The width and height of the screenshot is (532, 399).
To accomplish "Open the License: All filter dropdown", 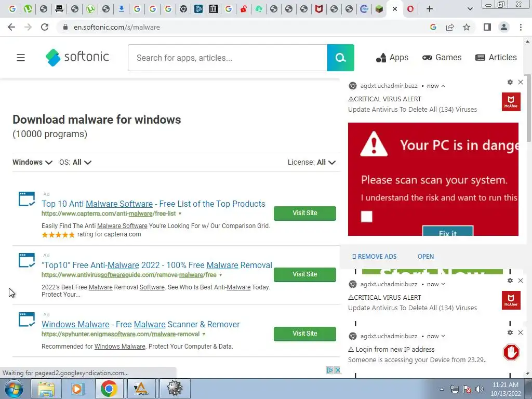I will coord(312,162).
